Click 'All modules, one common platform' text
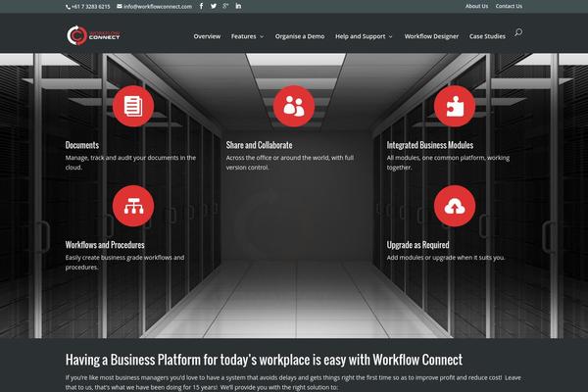588x392 pixels. click(x=448, y=163)
